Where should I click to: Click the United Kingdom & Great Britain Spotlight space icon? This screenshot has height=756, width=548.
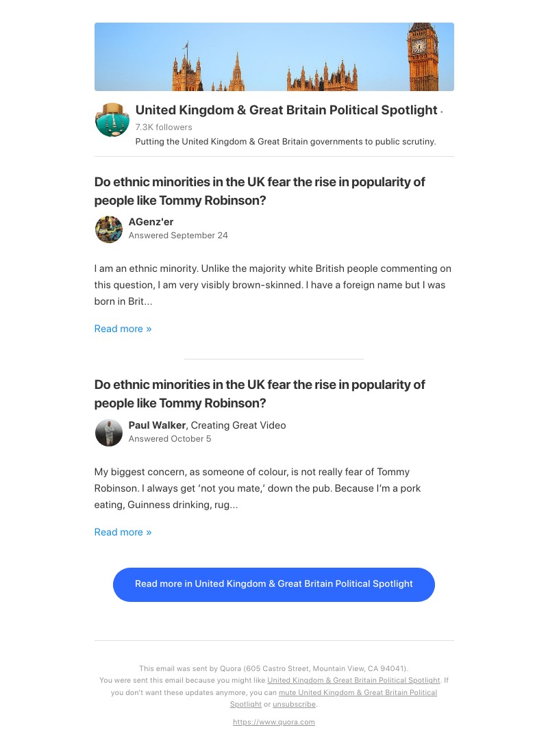point(112,120)
